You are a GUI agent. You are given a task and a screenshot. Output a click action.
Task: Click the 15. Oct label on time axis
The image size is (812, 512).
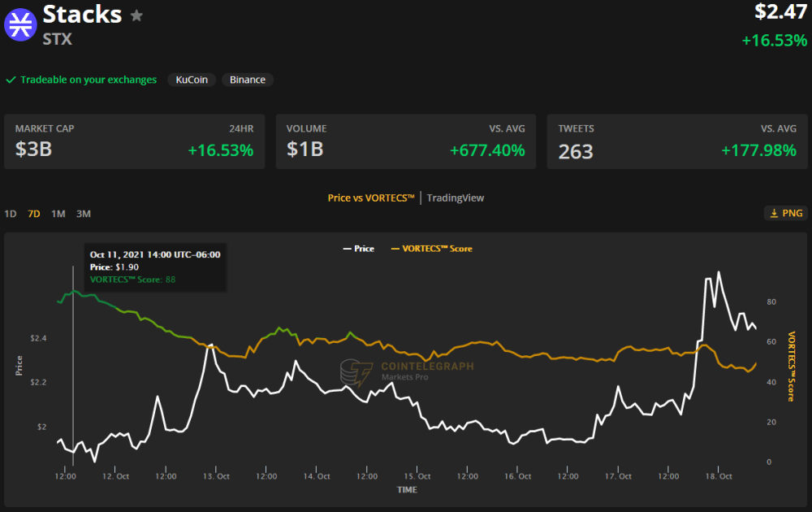[x=417, y=476]
